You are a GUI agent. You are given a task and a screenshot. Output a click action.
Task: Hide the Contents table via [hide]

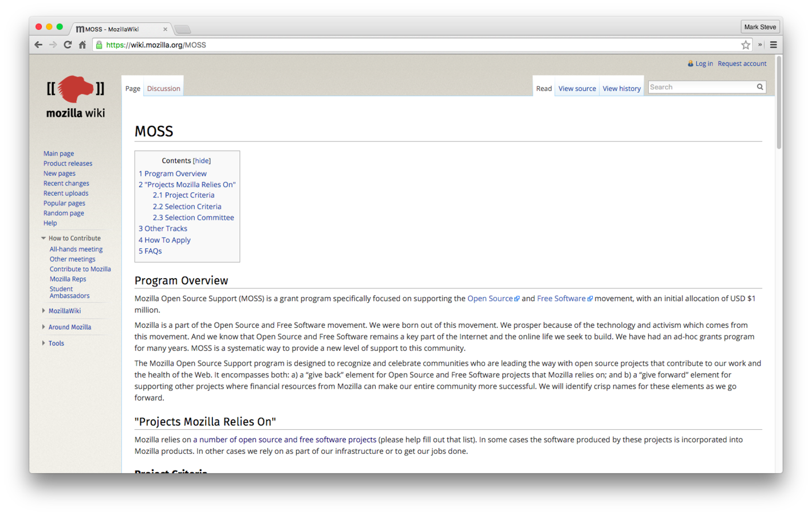[202, 161]
